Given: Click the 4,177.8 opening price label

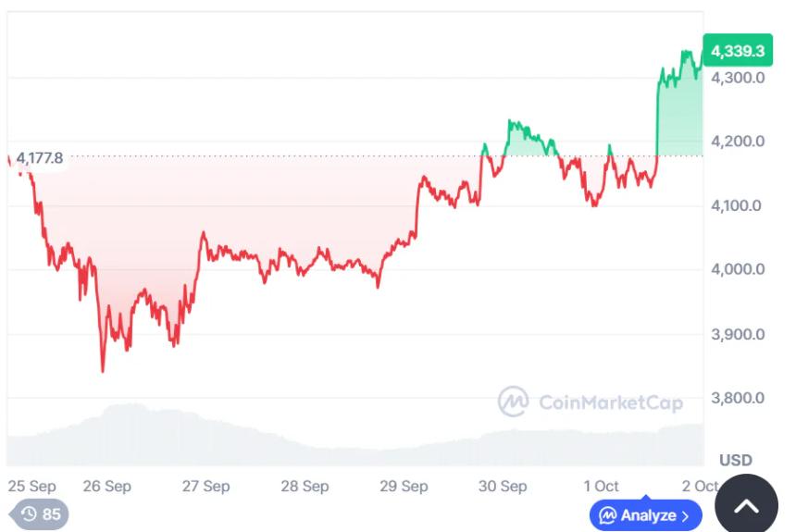Looking at the screenshot, I should click(40, 158).
